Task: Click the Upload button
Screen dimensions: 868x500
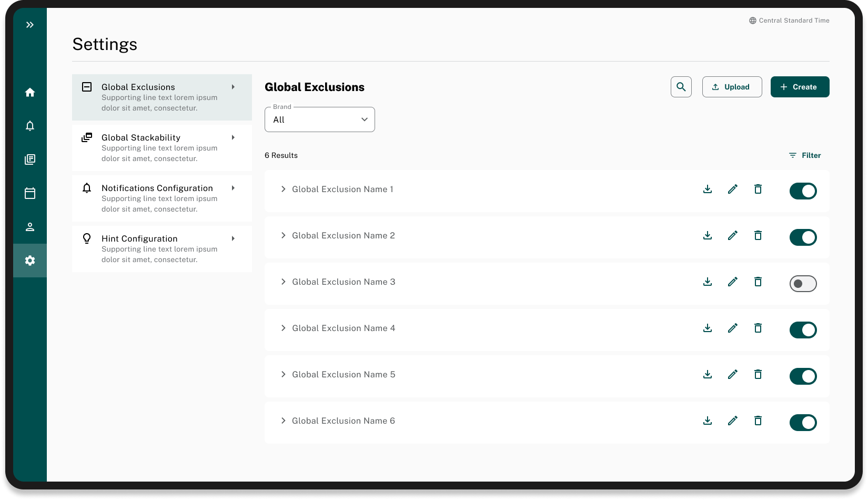Action: click(732, 87)
